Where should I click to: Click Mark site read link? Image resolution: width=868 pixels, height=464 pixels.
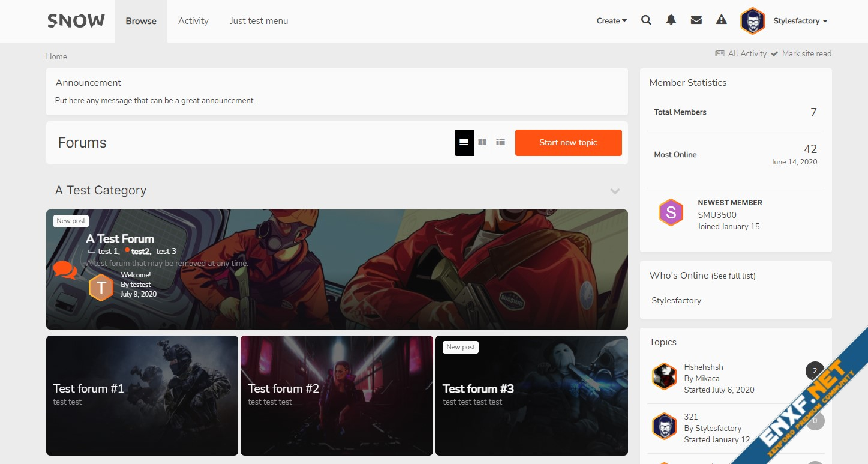(x=806, y=54)
